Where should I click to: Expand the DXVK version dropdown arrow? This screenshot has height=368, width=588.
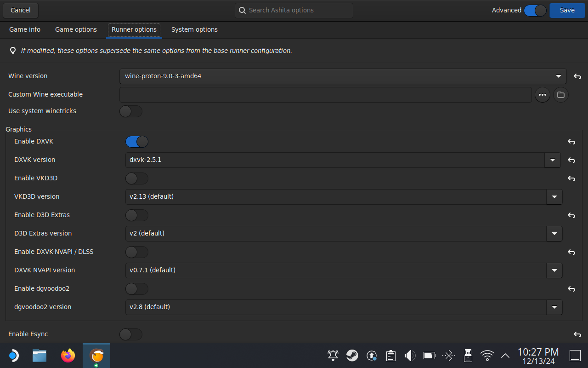[x=552, y=160]
